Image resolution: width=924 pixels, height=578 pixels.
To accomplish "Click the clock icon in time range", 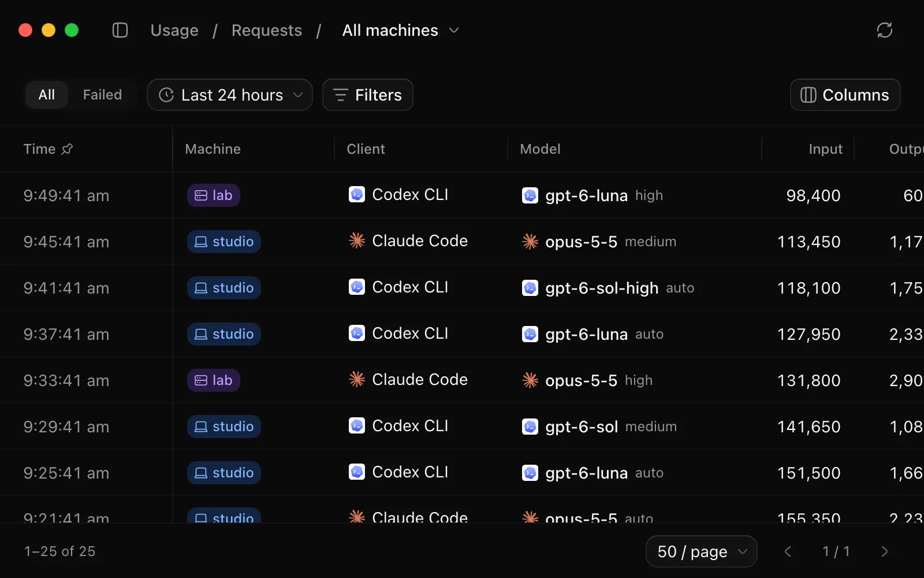I will [166, 95].
